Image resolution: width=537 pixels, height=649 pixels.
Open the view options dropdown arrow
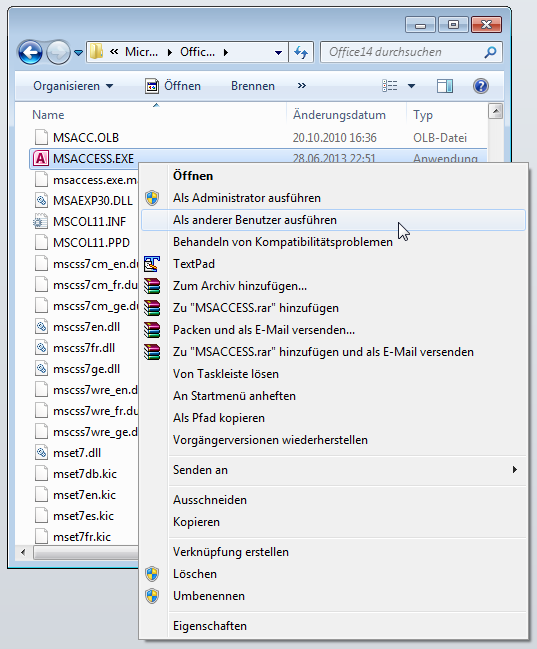[x=411, y=86]
